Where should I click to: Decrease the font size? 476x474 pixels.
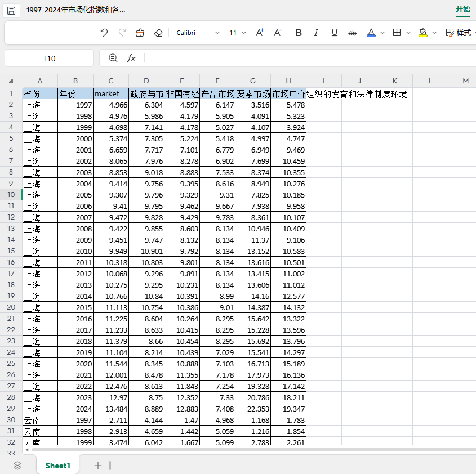278,33
